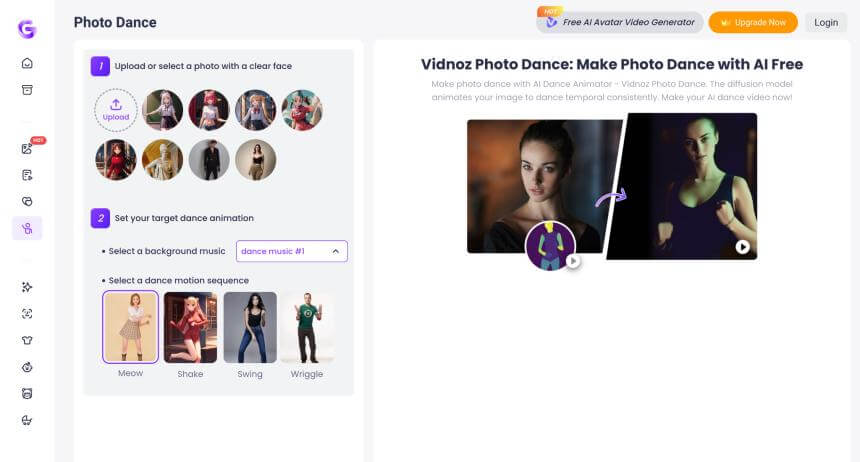Screen dimensions: 860x462
Task: Select the Swing dance motion
Action: pyautogui.click(x=250, y=328)
